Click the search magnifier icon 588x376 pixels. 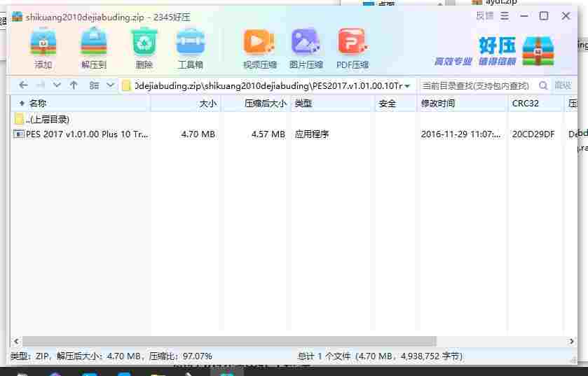pos(543,85)
